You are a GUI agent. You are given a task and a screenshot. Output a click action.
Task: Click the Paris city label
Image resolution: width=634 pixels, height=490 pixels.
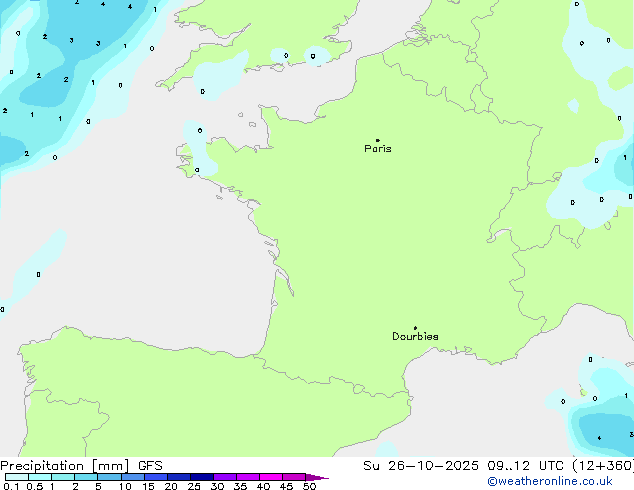click(x=378, y=149)
